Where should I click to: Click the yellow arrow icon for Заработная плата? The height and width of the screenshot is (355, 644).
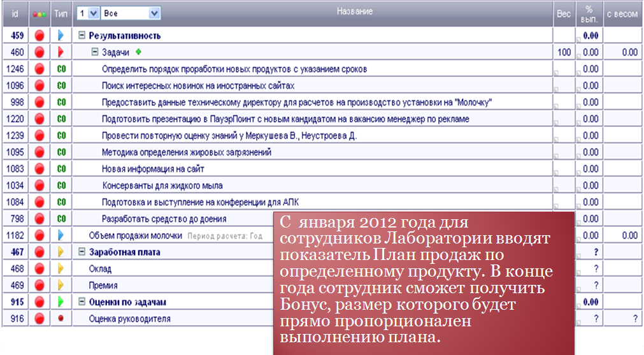tap(61, 252)
